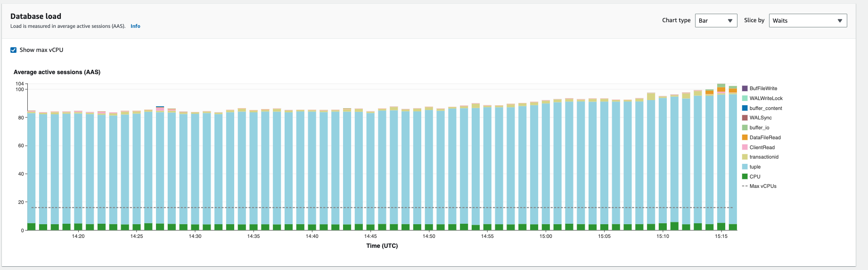
Task: Click the Time (UTC) axis title
Action: click(x=382, y=246)
